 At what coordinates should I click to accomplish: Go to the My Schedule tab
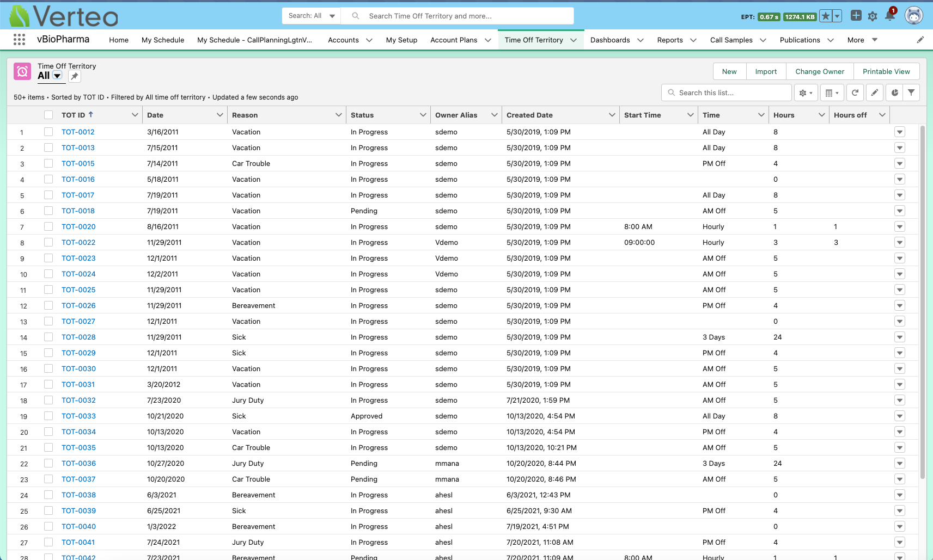[162, 40]
